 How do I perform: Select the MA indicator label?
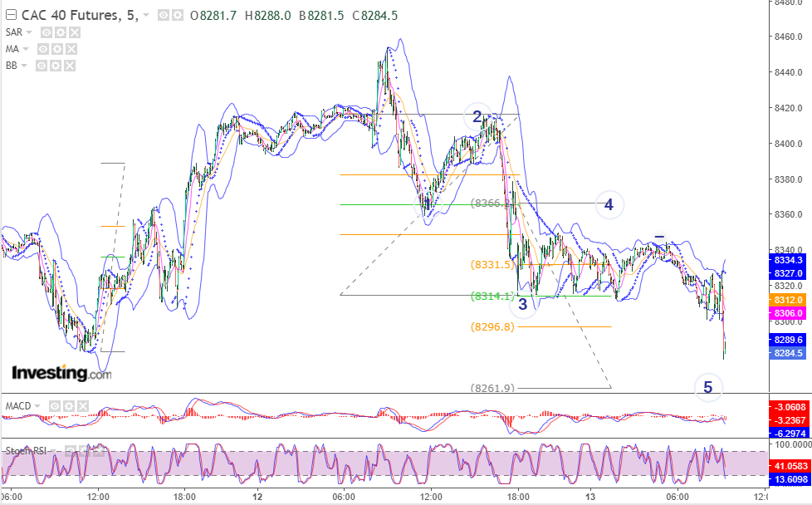(12, 49)
